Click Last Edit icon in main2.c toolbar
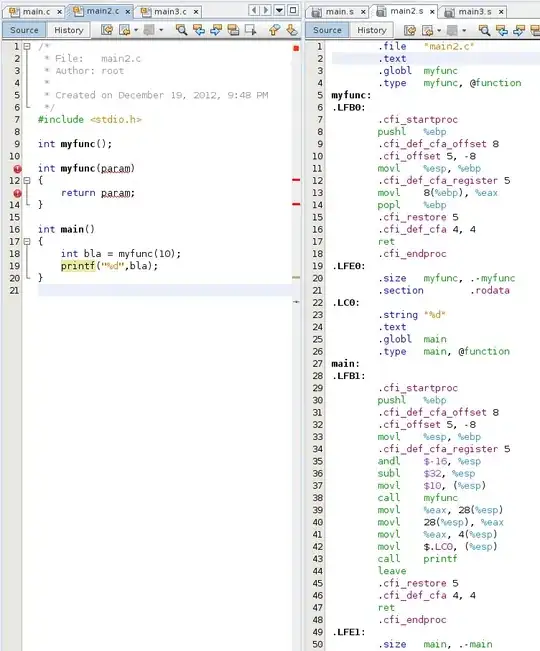540x651 pixels. pos(107,30)
